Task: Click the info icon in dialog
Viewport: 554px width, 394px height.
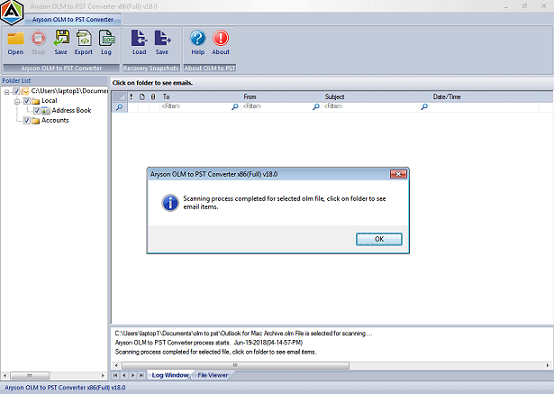Action: (x=170, y=203)
